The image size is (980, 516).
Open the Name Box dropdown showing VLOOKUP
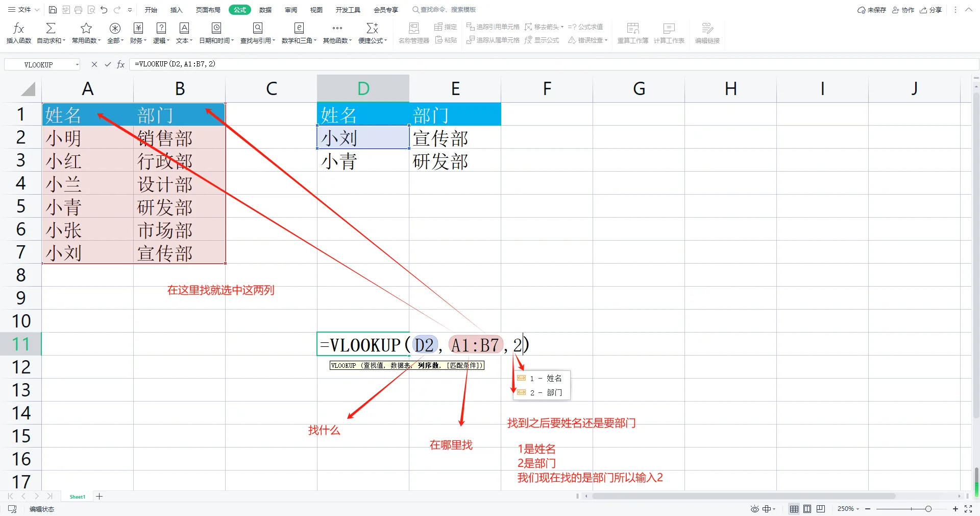(77, 64)
